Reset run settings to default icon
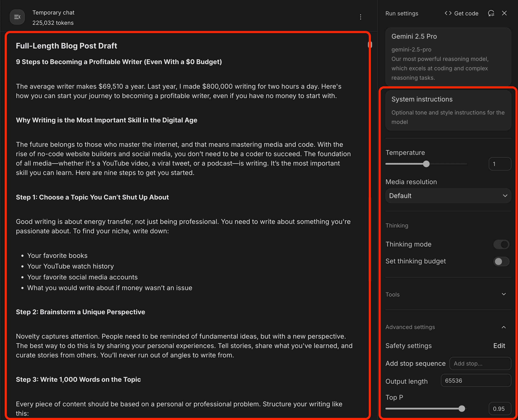This screenshot has height=420, width=518. pyautogui.click(x=491, y=13)
